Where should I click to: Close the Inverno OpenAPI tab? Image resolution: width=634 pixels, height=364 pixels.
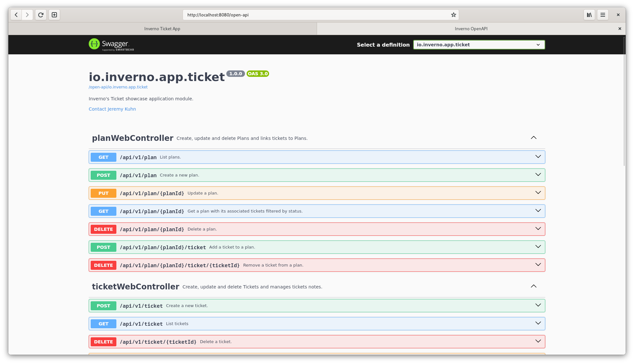click(620, 29)
